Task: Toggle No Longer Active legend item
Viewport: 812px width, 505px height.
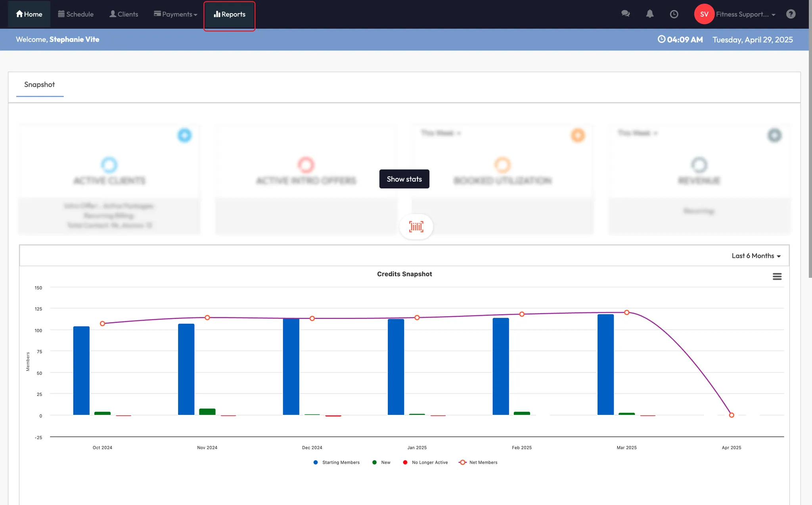Action: (429, 463)
